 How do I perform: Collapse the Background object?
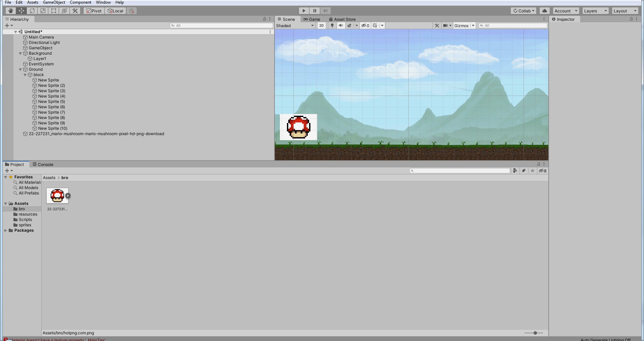tap(20, 53)
